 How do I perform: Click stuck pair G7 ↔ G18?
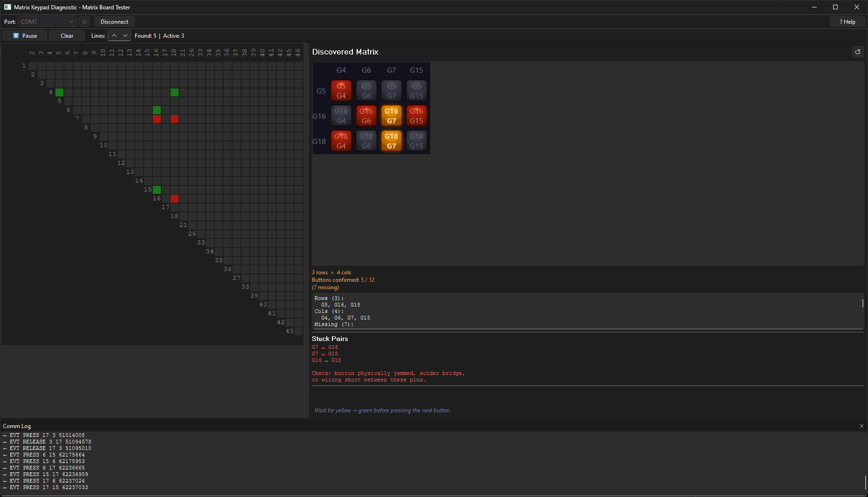click(325, 354)
